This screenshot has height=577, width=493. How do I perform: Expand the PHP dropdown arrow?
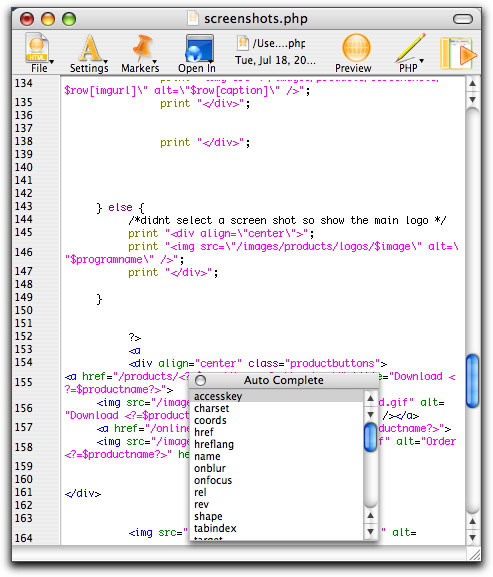point(422,61)
